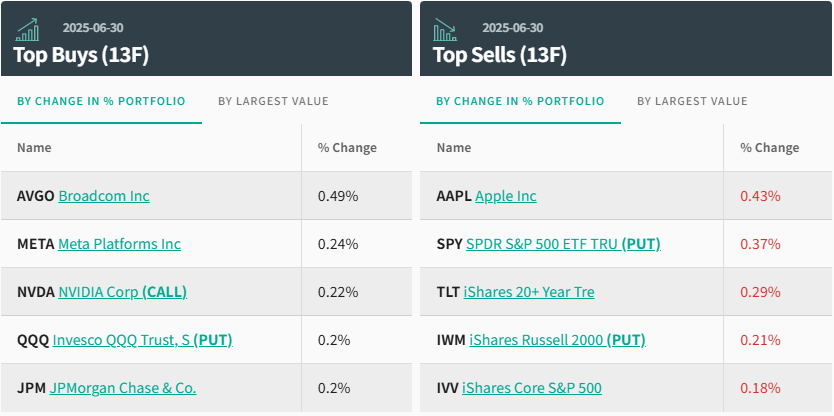The width and height of the screenshot is (834, 416).
Task: Switch to 'By Largest Value' tab under Top Buys
Action: coord(273,101)
